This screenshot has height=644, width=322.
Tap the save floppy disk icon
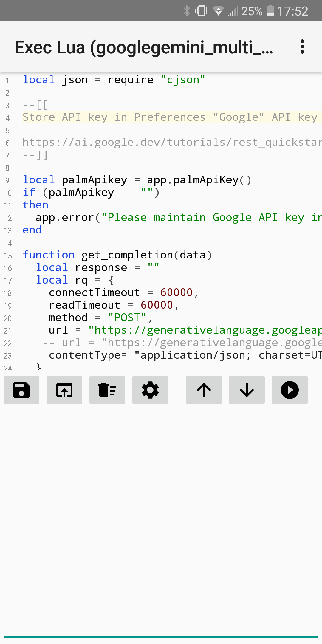pyautogui.click(x=21, y=390)
